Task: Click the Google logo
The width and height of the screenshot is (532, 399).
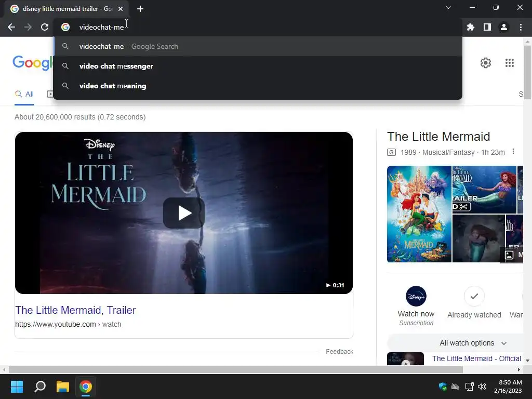Action: tap(33, 63)
